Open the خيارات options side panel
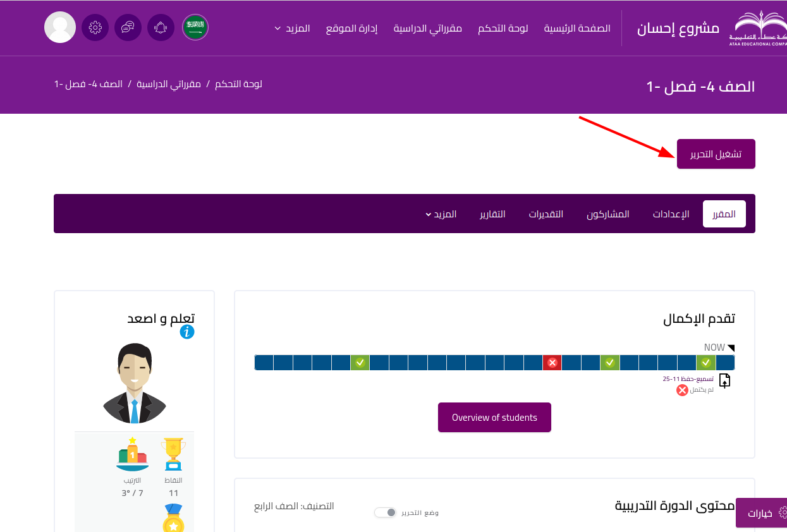The image size is (787, 532). (x=762, y=513)
